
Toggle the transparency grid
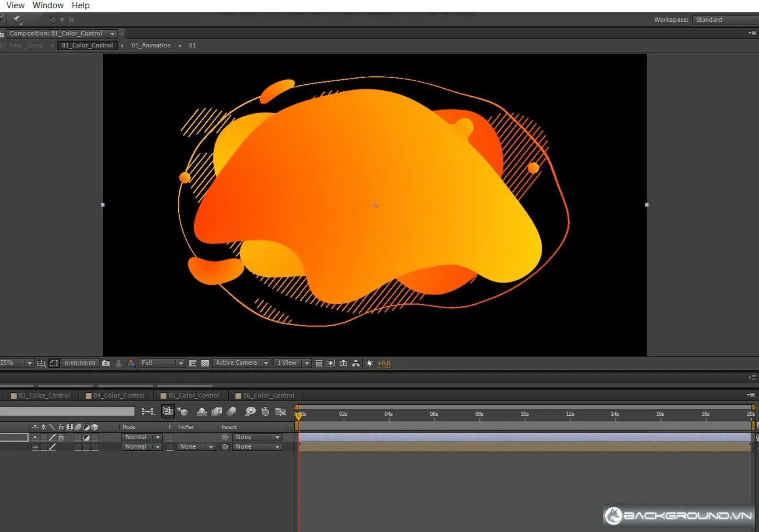pyautogui.click(x=205, y=363)
